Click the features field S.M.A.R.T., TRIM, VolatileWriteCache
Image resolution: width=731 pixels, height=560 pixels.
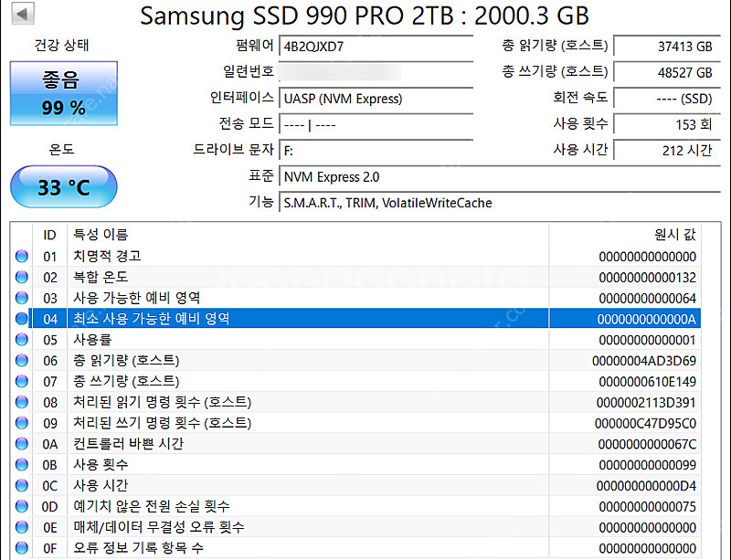(500, 203)
